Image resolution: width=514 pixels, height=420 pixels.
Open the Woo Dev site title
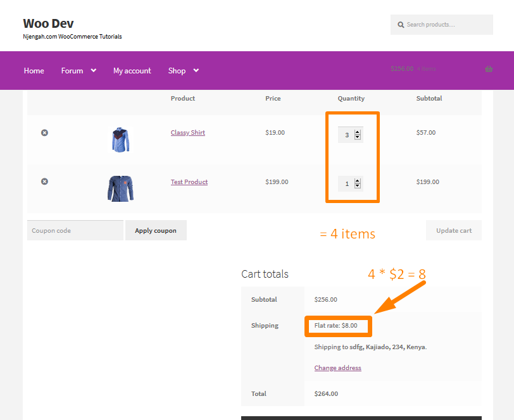[x=48, y=23]
